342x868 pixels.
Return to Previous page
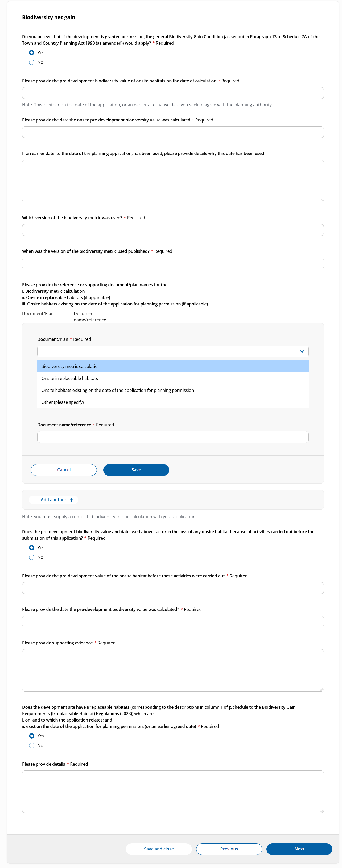pyautogui.click(x=229, y=849)
